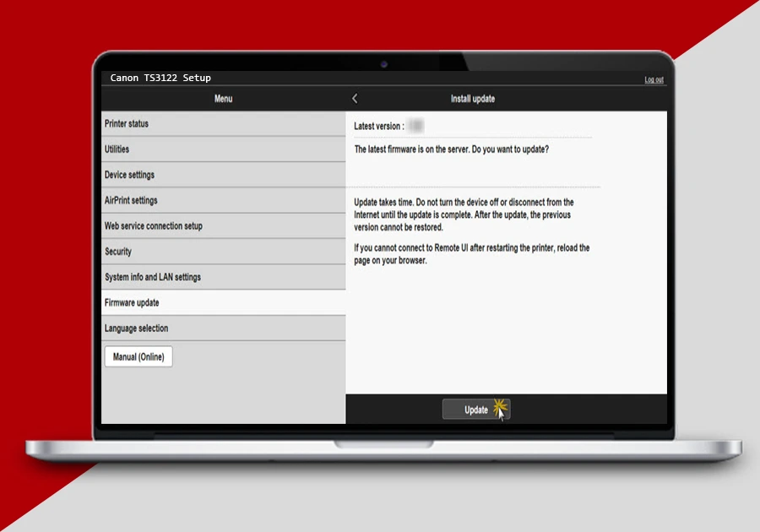
Task: Go back using the left chevron arrow
Action: tap(355, 98)
